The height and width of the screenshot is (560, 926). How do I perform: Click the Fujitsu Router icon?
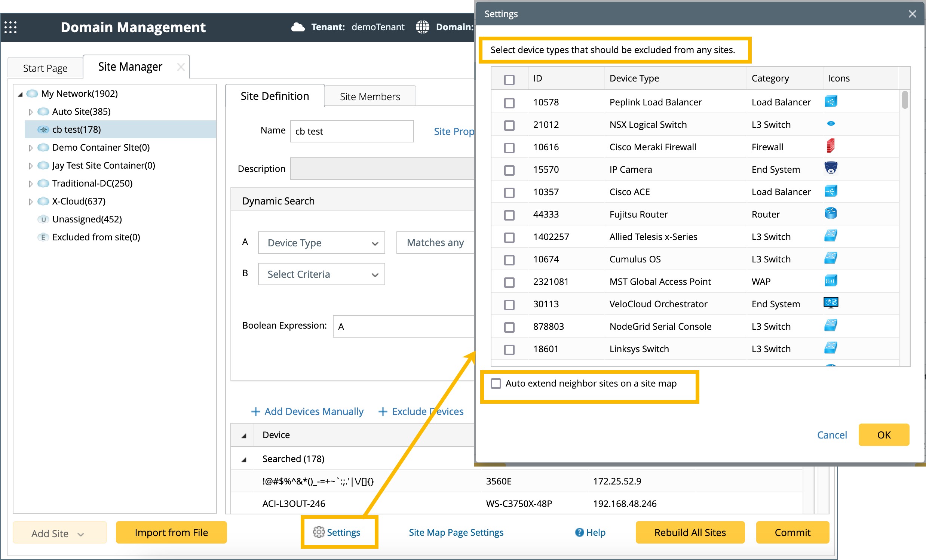pos(831,213)
